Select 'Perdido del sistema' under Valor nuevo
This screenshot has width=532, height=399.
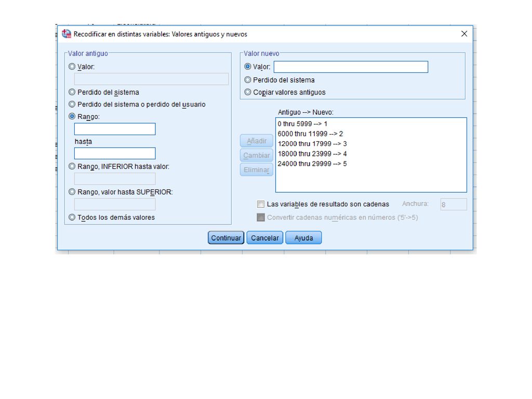coord(248,79)
